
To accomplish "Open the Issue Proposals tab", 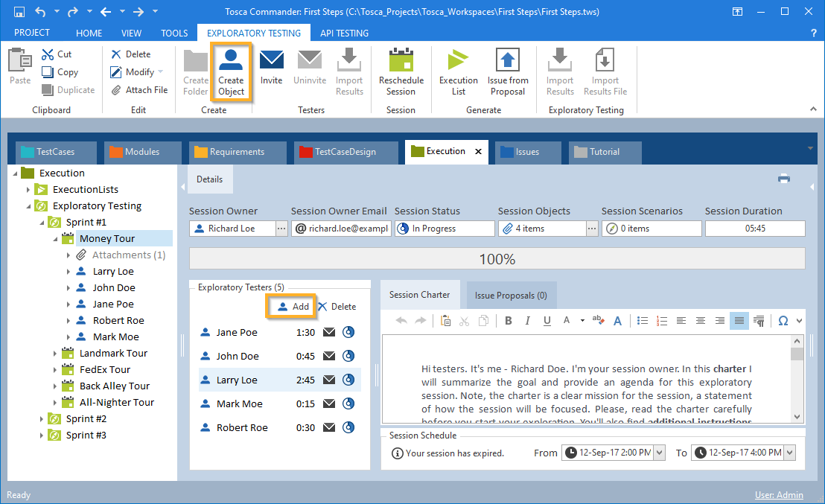I will pyautogui.click(x=511, y=296).
